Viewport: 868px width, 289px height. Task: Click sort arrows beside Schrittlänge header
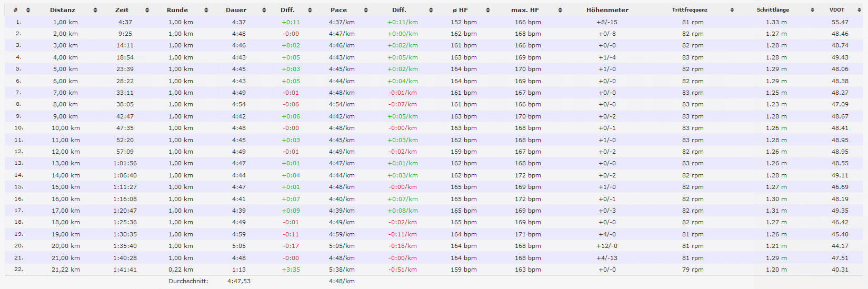812,10
